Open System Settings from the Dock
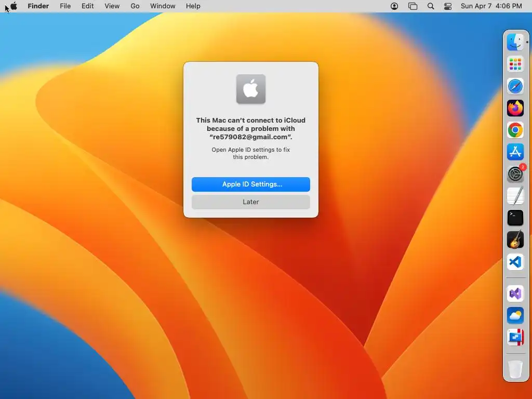Screen dimensions: 532x399 (515, 174)
